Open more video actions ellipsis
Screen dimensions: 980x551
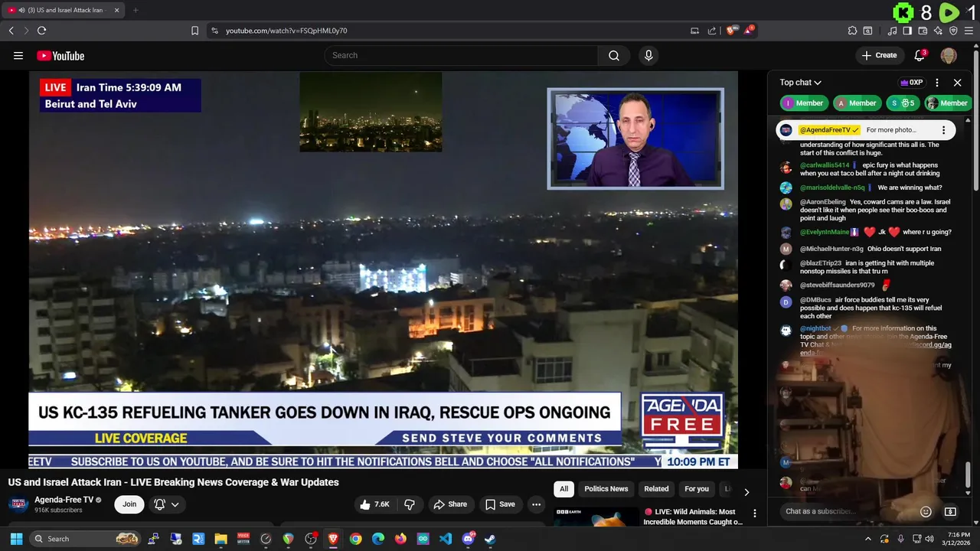[536, 504]
